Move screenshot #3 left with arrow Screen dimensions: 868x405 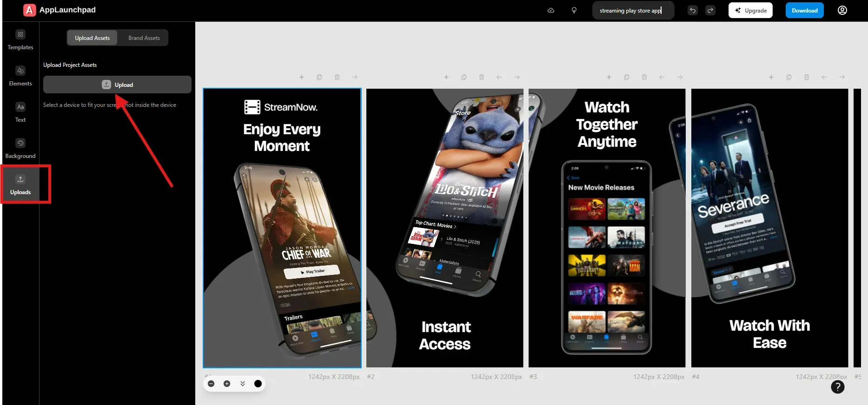(x=662, y=77)
